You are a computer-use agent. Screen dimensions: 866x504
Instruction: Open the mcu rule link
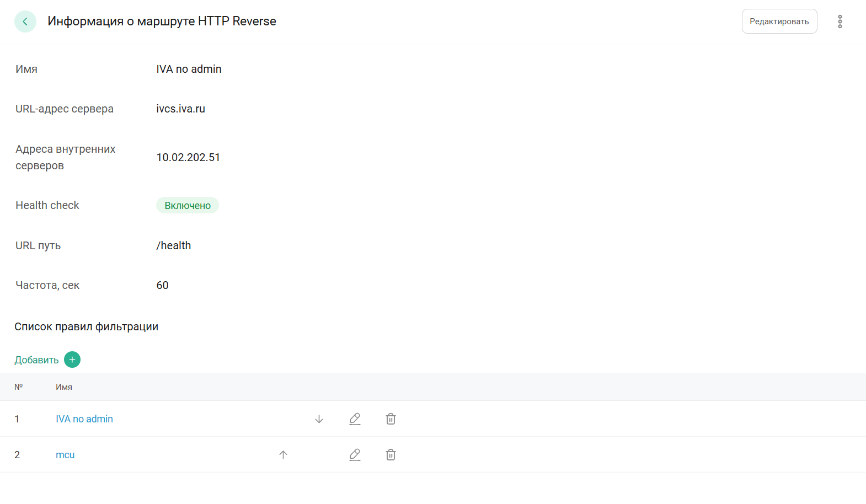click(x=65, y=455)
